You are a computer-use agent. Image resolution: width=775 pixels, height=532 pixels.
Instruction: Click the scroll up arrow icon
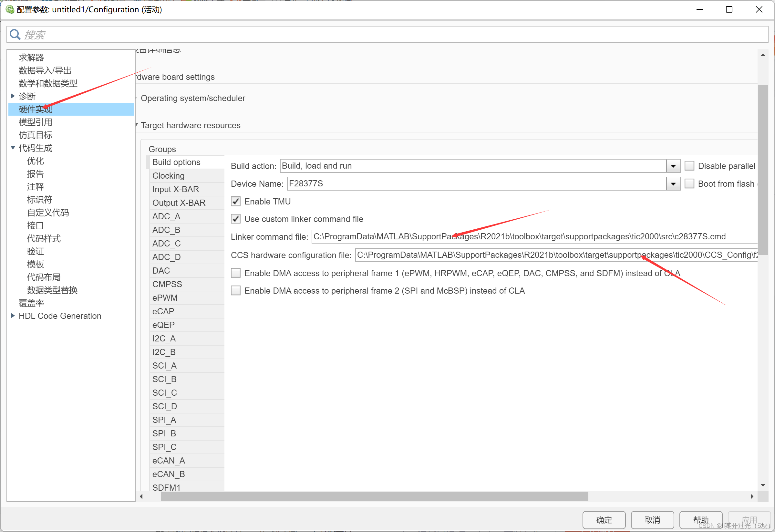(763, 55)
